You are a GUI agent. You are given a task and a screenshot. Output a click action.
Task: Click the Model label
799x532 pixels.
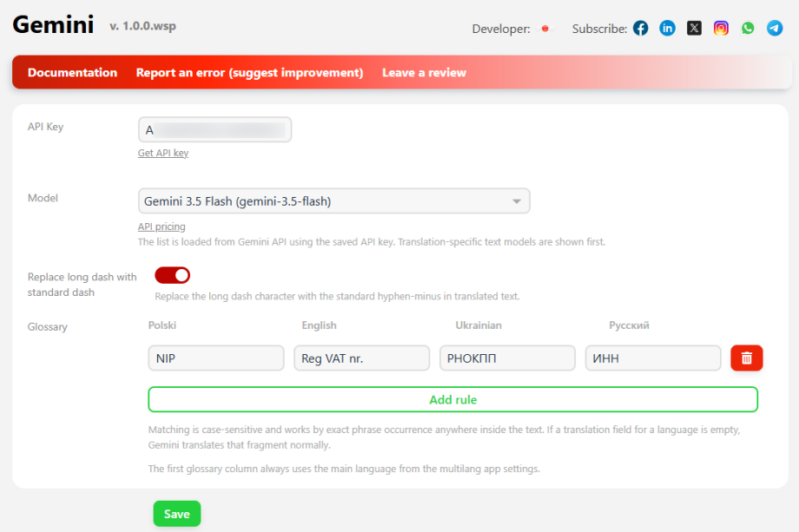tap(43, 198)
